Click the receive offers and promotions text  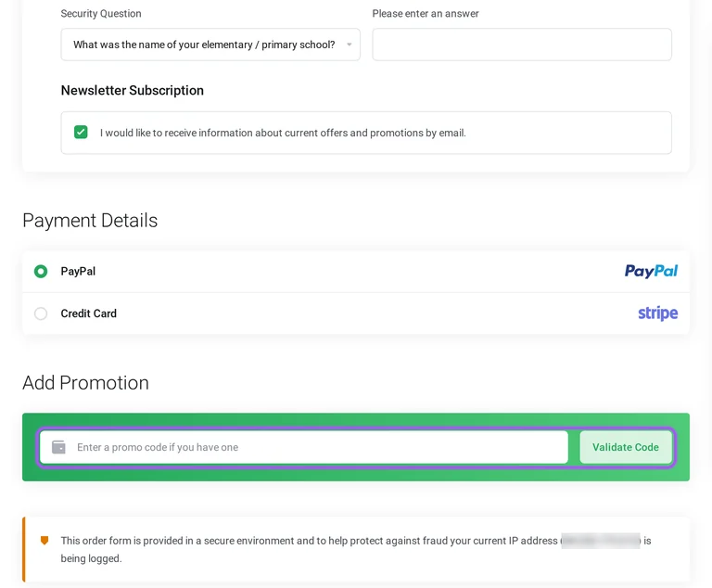(x=283, y=133)
